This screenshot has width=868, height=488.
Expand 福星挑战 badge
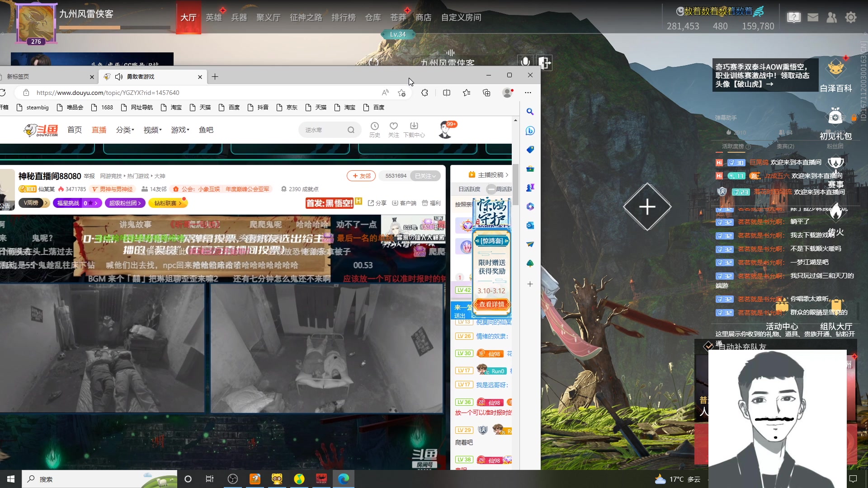coord(77,203)
